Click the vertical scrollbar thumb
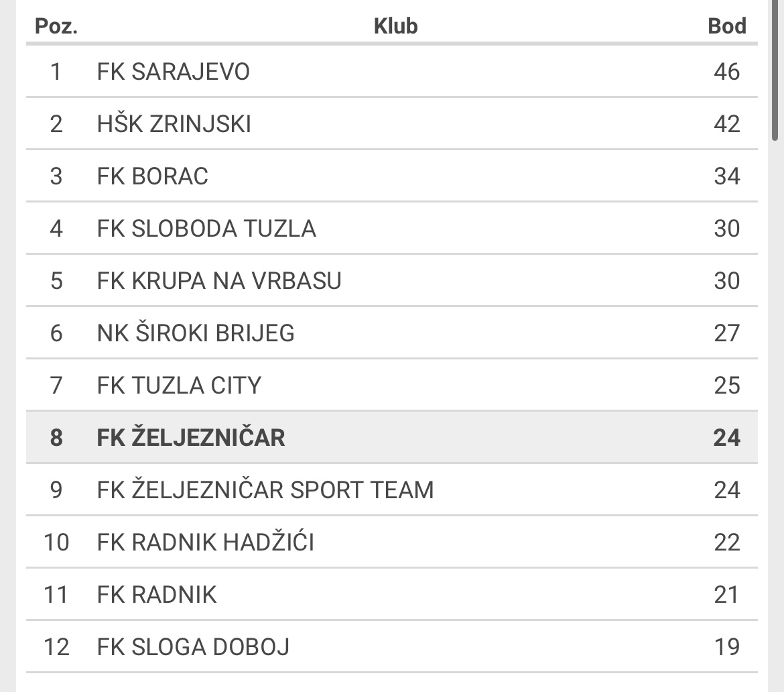784x692 pixels. [x=775, y=70]
